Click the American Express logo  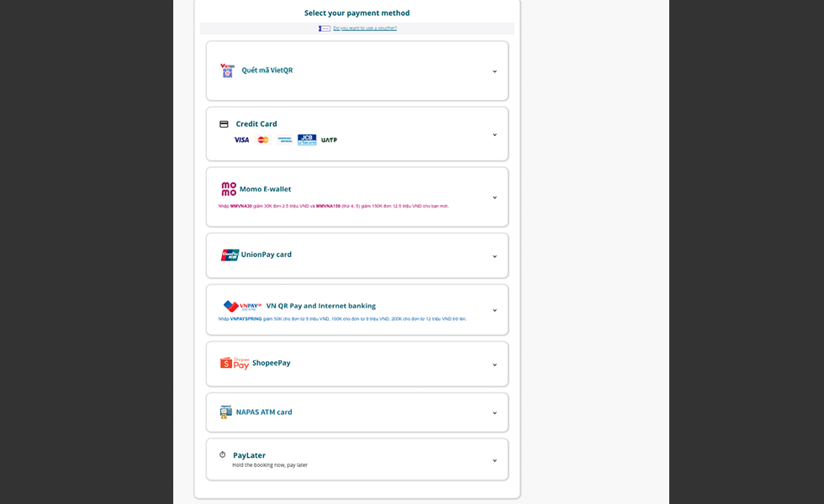[285, 140]
